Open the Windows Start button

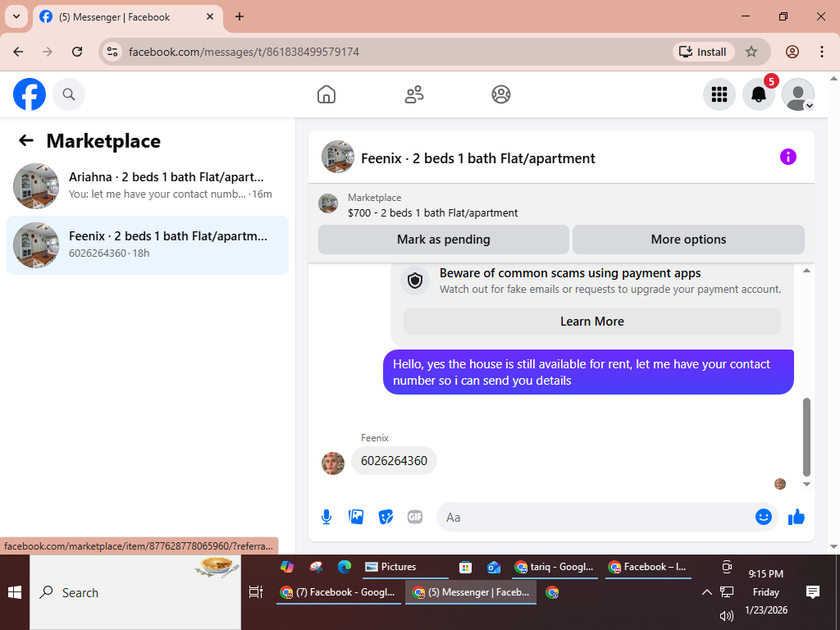(x=15, y=592)
